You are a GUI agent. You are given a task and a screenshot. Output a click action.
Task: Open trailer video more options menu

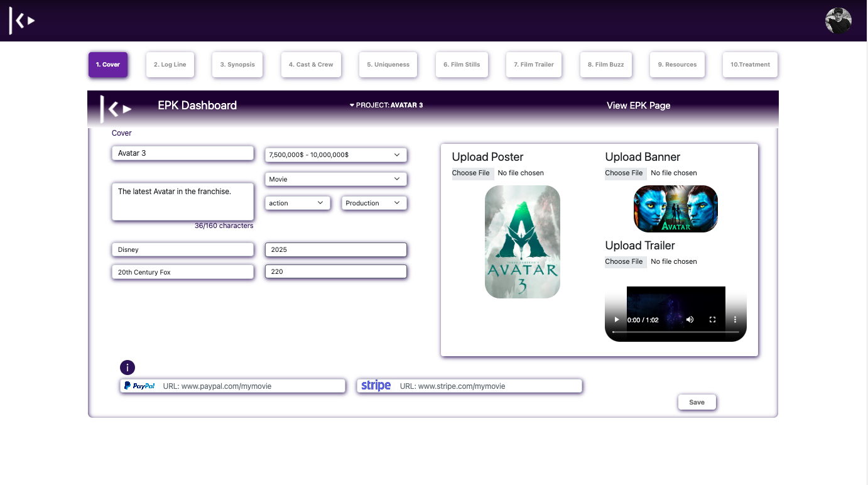(735, 320)
